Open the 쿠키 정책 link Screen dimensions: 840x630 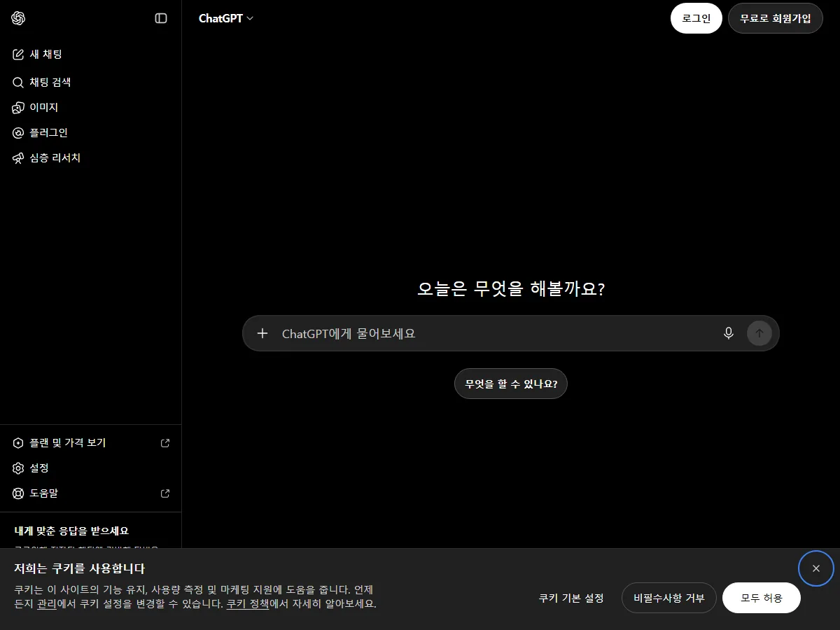pyautogui.click(x=248, y=603)
